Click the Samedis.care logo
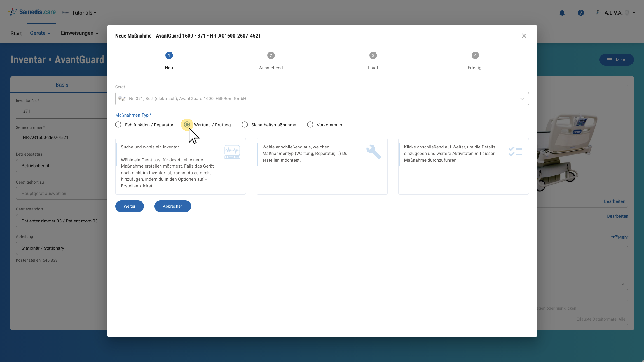 point(32,12)
